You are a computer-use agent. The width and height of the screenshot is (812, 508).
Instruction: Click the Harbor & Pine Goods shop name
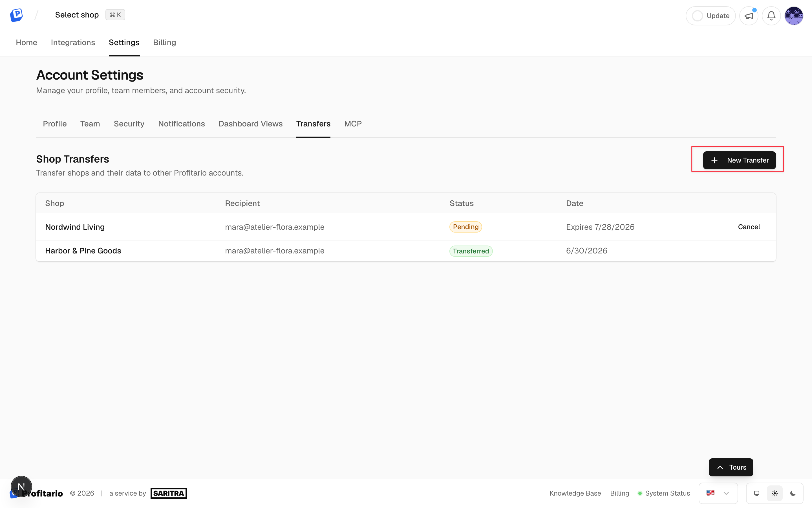click(83, 251)
